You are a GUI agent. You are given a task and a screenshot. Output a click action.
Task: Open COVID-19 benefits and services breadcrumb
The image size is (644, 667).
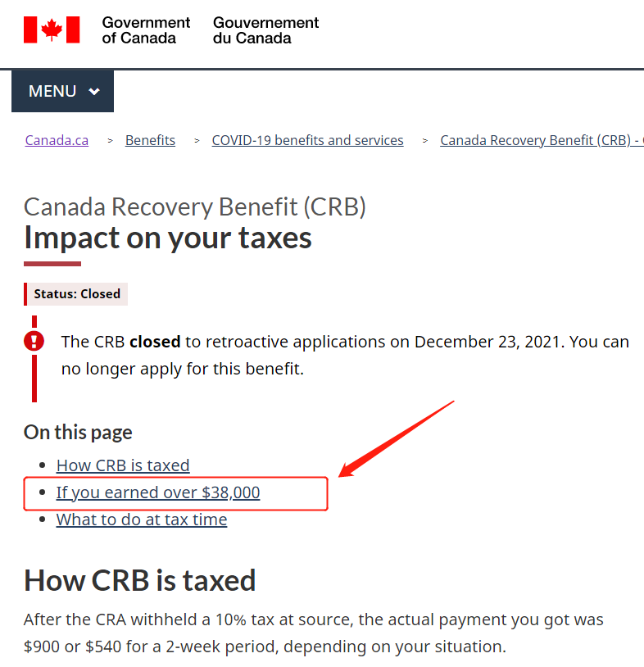click(307, 140)
